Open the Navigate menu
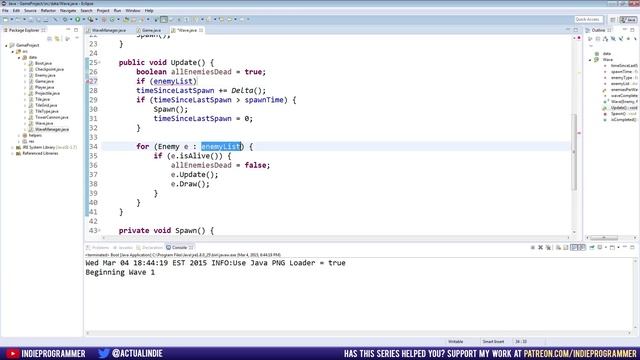Screen dimensions: 640x360 (68, 11)
